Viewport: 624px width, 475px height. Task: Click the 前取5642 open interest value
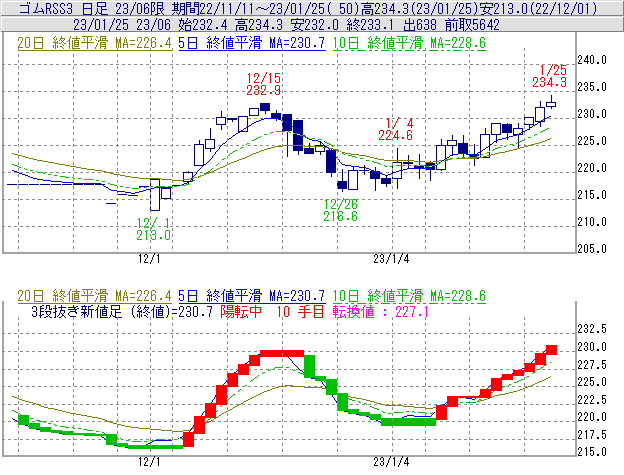click(x=472, y=25)
